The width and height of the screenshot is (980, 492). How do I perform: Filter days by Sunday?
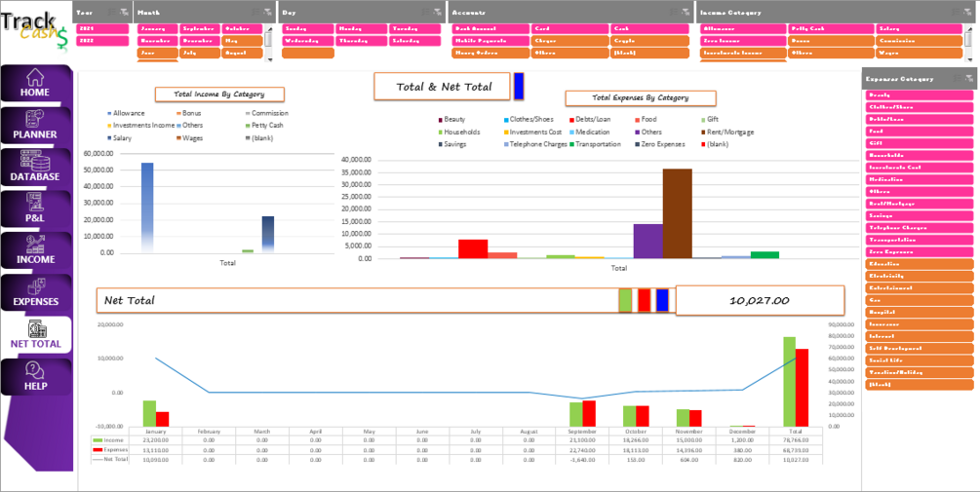point(308,28)
